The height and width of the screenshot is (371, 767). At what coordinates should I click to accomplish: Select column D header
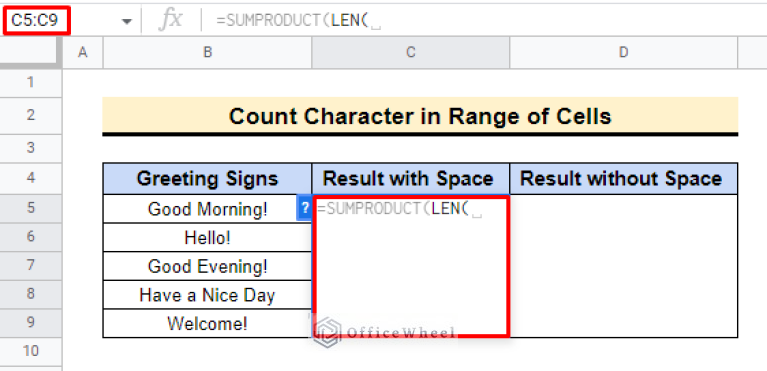(623, 52)
